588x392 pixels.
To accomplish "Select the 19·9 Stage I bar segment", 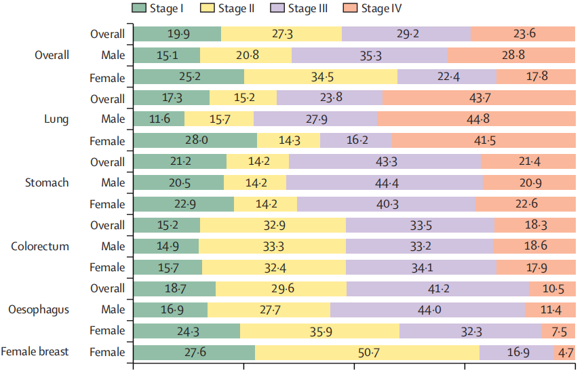I will (176, 34).
